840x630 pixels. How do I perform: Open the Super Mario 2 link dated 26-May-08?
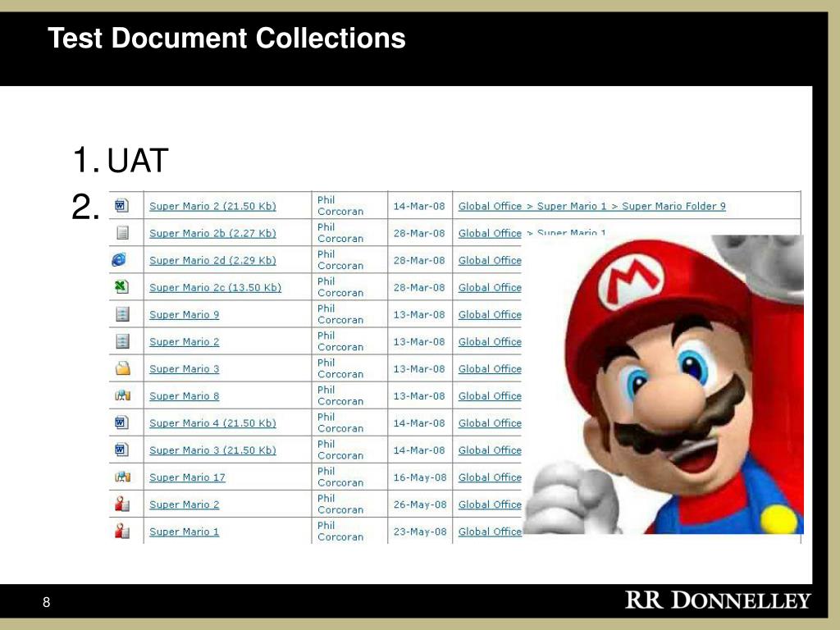(185, 504)
